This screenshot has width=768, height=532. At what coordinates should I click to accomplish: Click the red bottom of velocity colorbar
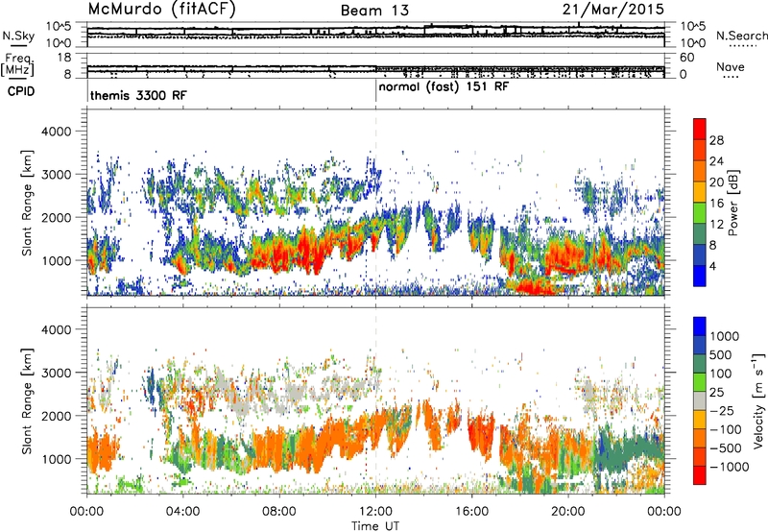700,475
